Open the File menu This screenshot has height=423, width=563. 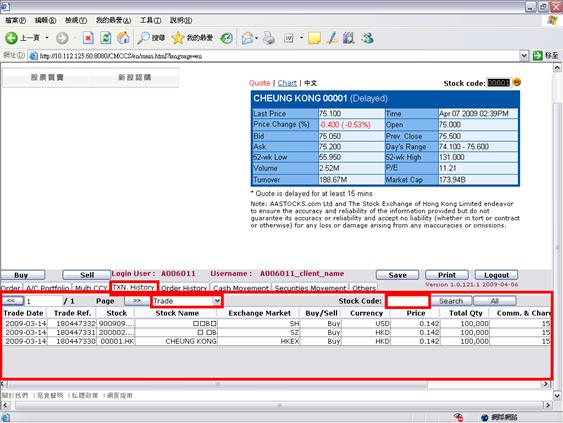coord(16,20)
